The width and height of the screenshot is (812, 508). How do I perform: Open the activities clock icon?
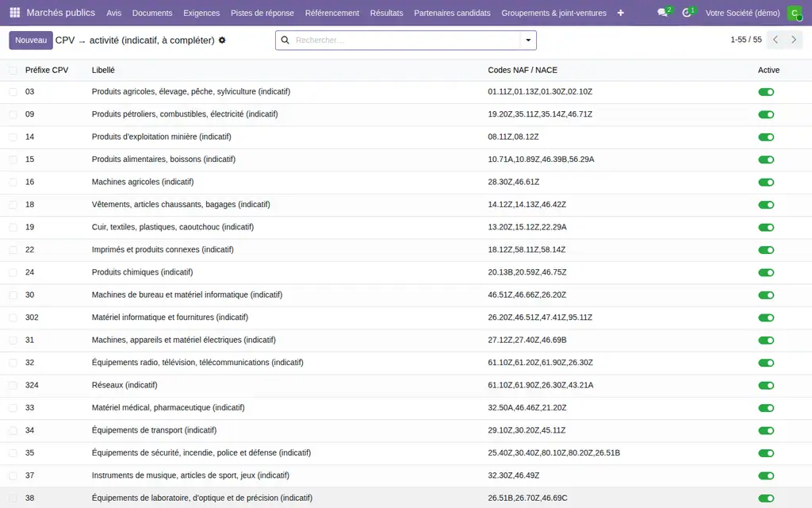[687, 13]
